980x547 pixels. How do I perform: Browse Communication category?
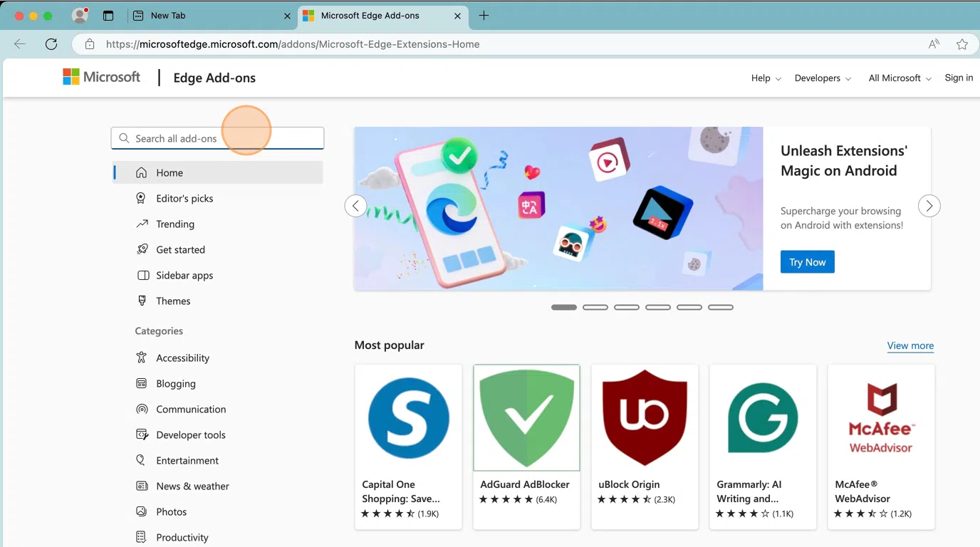(x=218, y=409)
